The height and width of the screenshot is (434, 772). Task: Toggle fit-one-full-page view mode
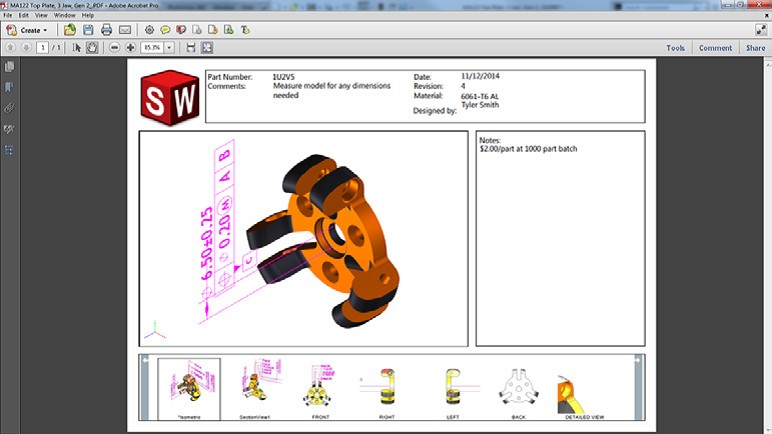[207, 47]
